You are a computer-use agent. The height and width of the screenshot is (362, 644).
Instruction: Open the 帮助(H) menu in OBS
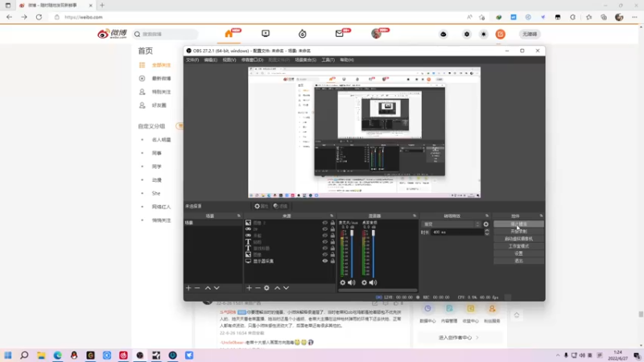pyautogui.click(x=347, y=60)
